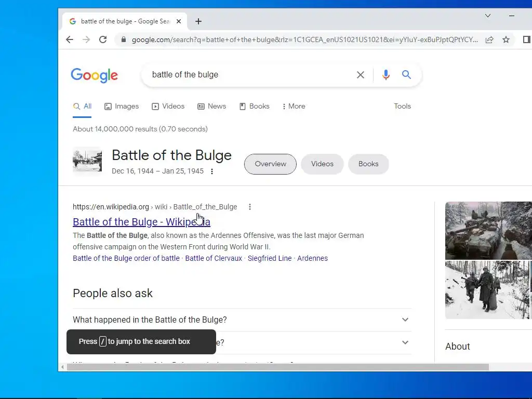Click the horizontal scrollbar thumb
532x399 pixels.
[x=278, y=367]
